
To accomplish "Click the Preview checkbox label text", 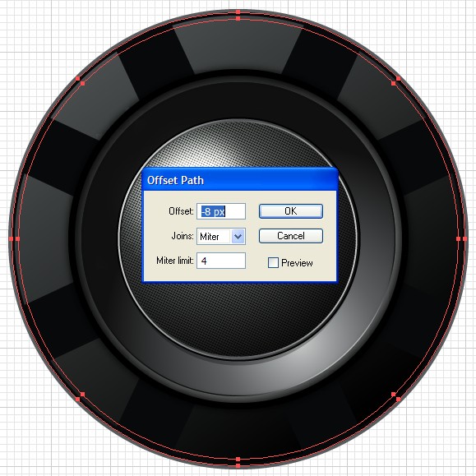I will pos(297,263).
